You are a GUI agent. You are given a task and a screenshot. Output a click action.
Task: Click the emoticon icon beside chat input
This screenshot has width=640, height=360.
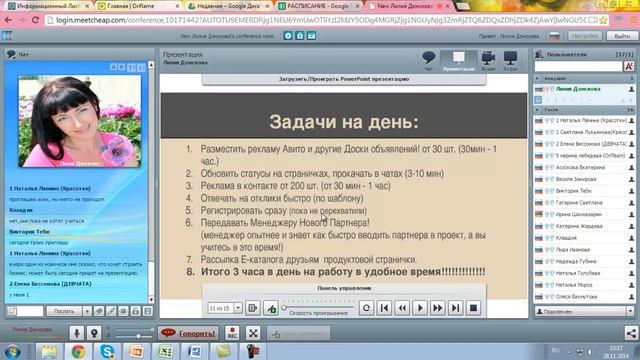(x=12, y=311)
